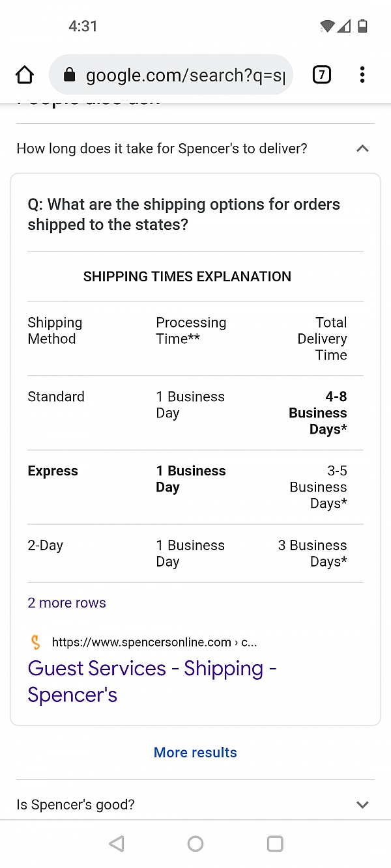
Task: Expand the 'Is Spencer's good?' question
Action: (362, 804)
